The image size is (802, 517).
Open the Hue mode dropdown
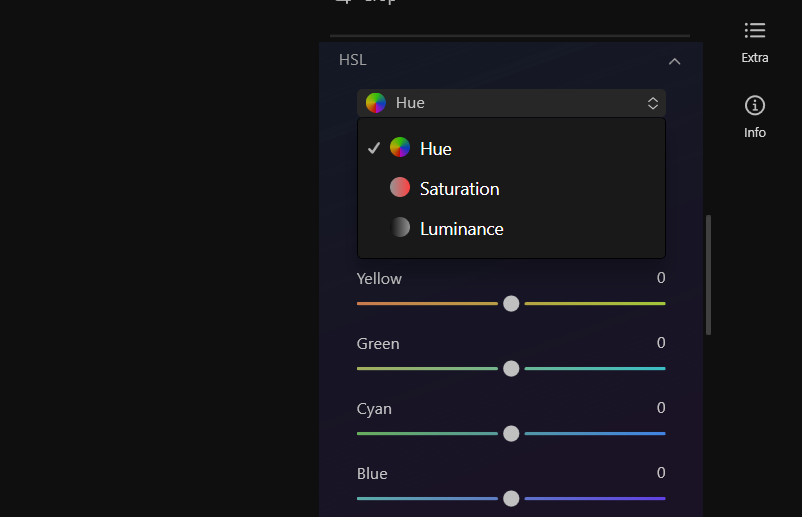click(x=511, y=103)
